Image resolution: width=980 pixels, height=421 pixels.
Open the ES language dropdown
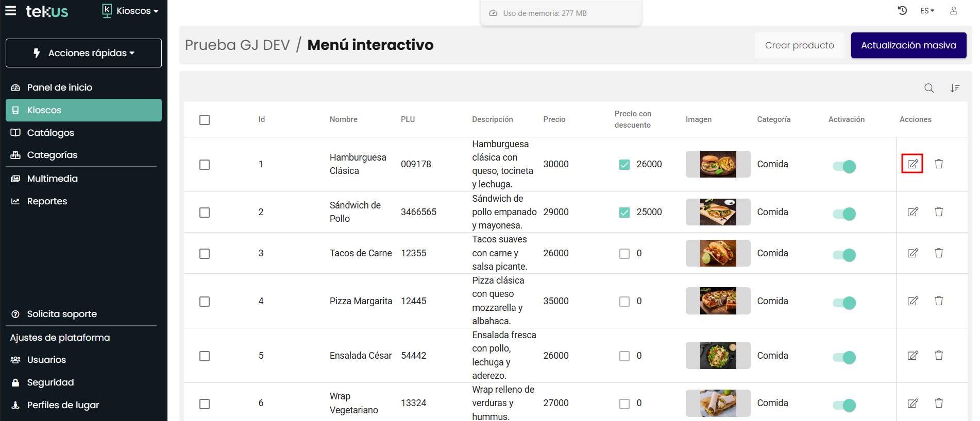[x=926, y=11]
